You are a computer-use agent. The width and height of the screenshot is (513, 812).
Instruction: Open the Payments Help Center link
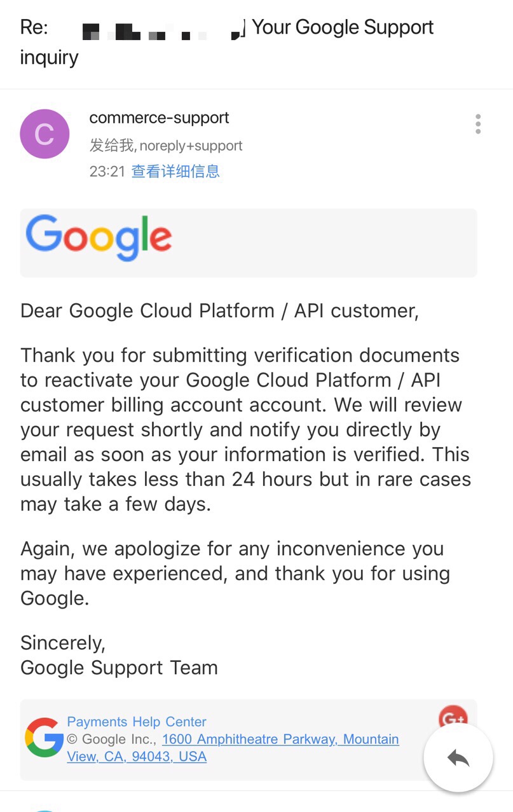(137, 722)
